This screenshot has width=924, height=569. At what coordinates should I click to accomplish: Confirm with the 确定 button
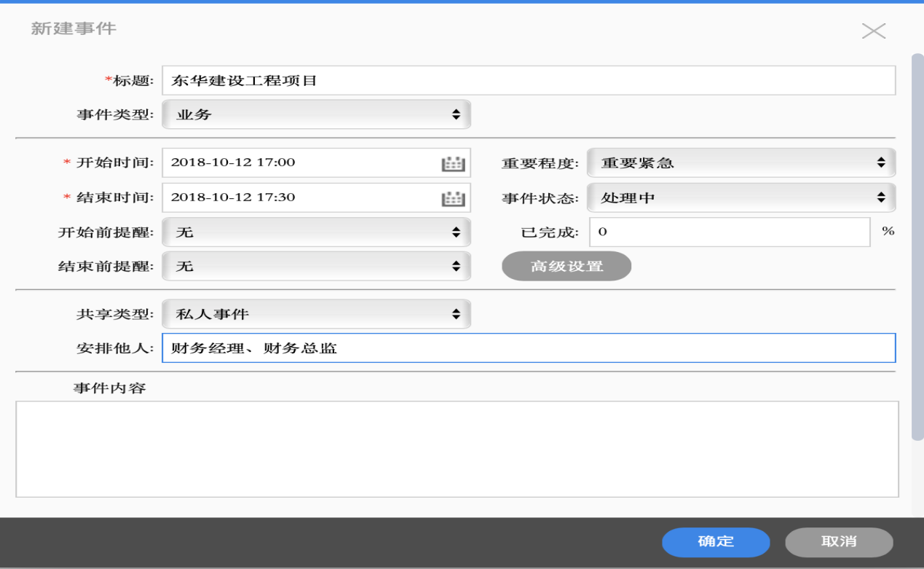716,542
